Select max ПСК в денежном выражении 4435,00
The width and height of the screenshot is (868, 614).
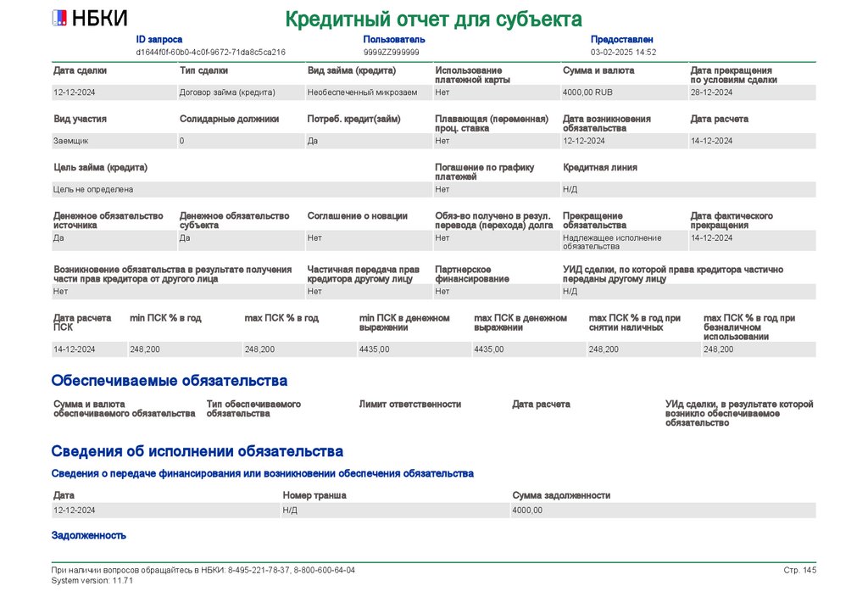529,349
